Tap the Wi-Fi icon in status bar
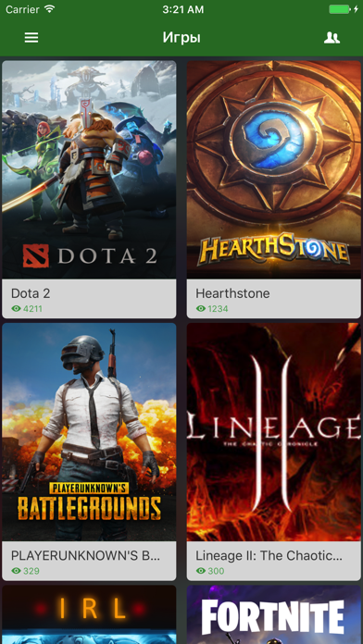Screen dimensions: 363x644 tap(50, 9)
